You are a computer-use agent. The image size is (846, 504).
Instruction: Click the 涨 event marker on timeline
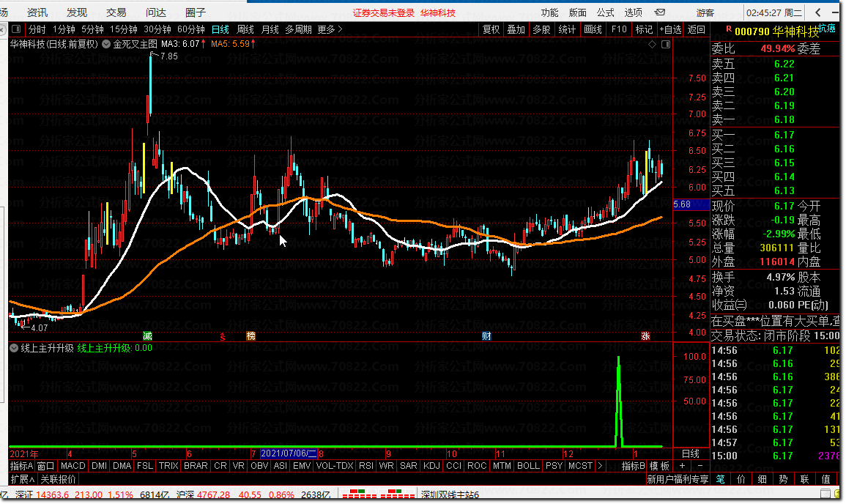click(645, 336)
